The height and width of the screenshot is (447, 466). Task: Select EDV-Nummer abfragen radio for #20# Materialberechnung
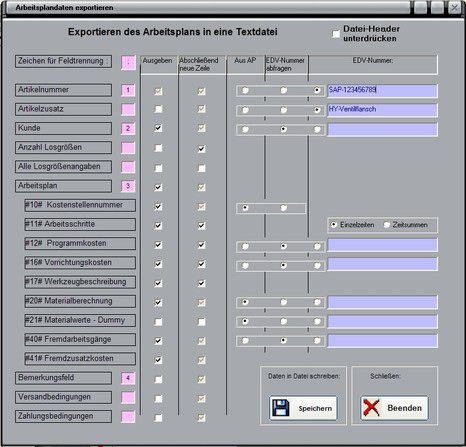click(283, 302)
